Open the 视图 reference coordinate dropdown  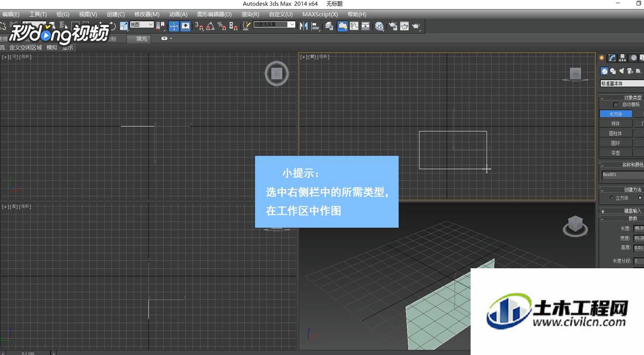click(x=142, y=25)
